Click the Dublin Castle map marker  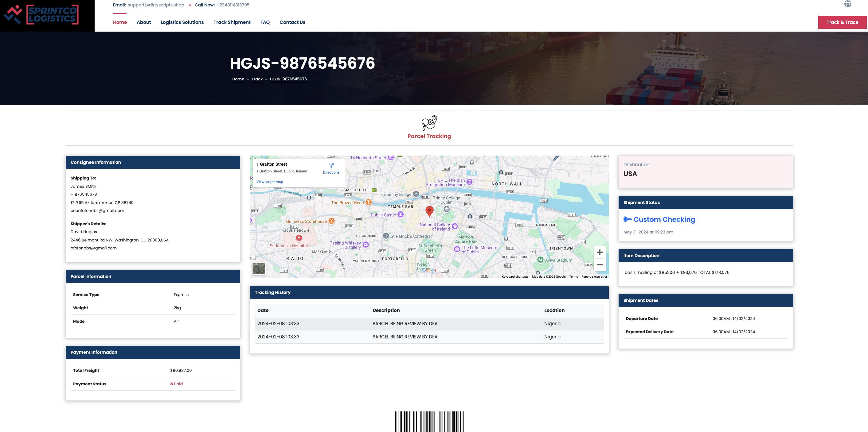(x=400, y=214)
